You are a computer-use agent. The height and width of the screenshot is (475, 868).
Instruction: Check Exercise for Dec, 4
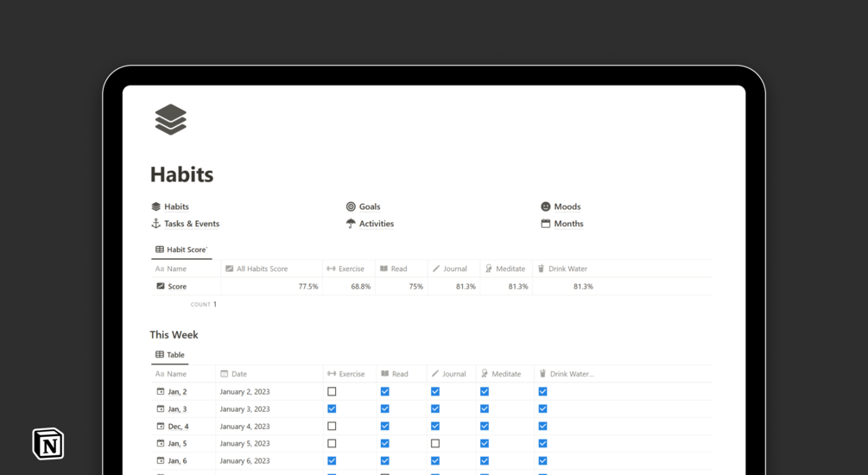click(x=332, y=427)
